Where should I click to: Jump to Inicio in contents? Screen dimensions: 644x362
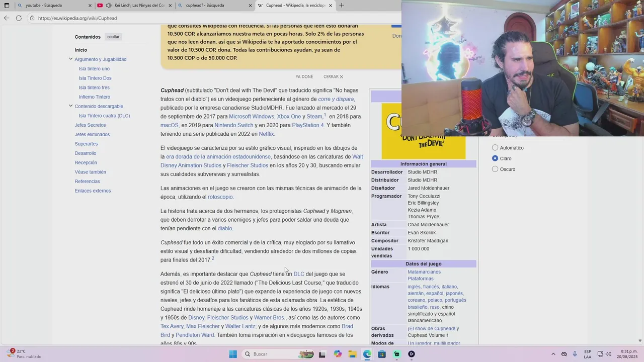pos(81,50)
